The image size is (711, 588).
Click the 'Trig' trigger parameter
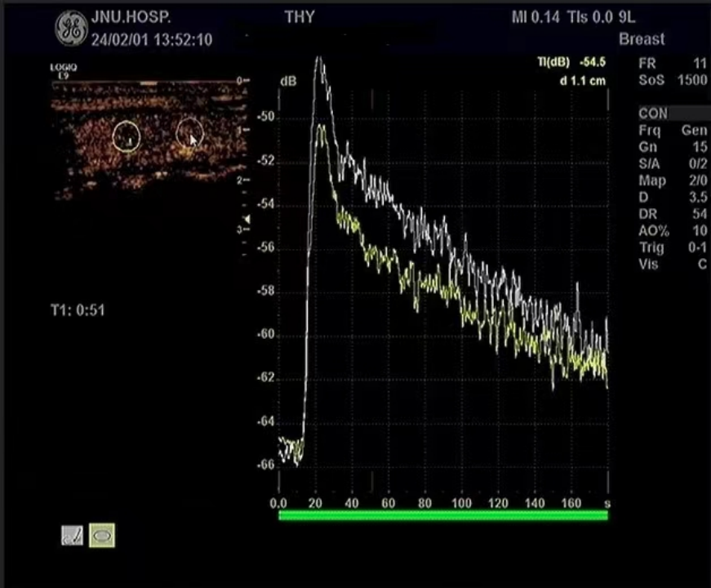(x=673, y=247)
